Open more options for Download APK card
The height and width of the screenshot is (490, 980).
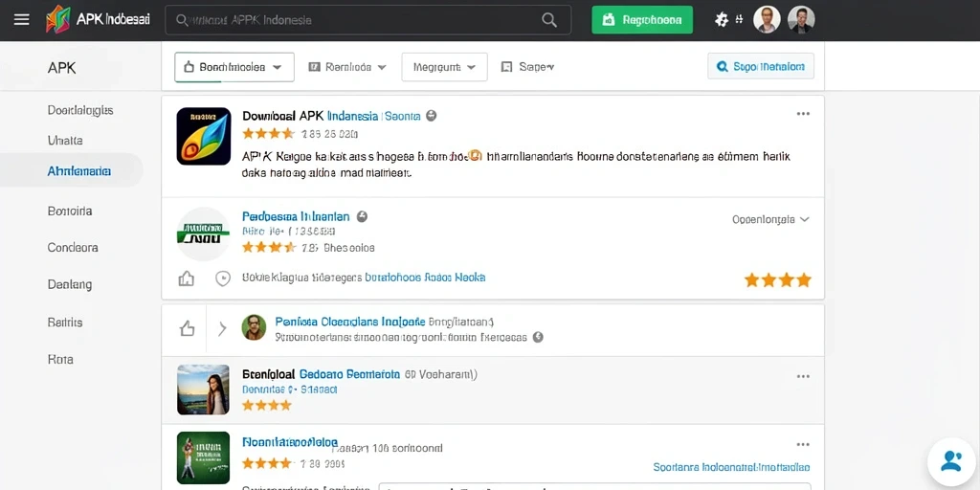pyautogui.click(x=803, y=114)
